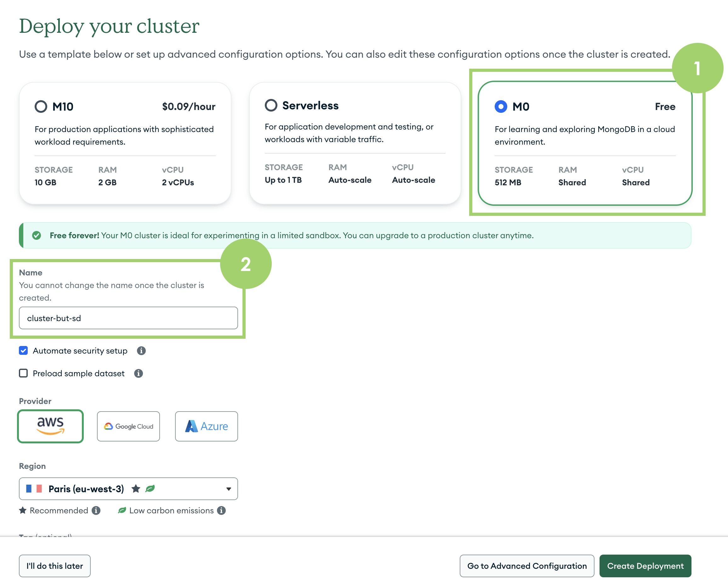Open the Region dropdown arrow
The height and width of the screenshot is (588, 728).
point(229,489)
